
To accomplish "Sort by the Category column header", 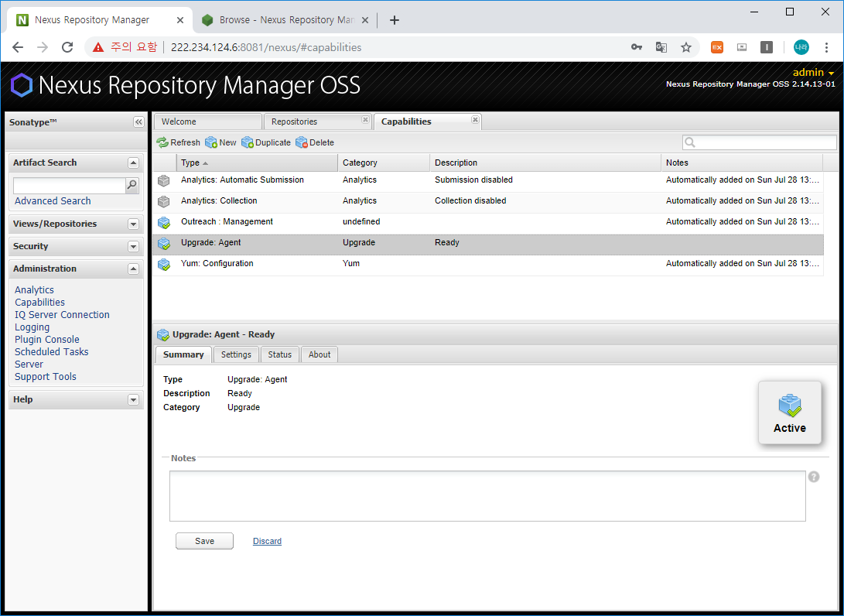I will (x=384, y=163).
